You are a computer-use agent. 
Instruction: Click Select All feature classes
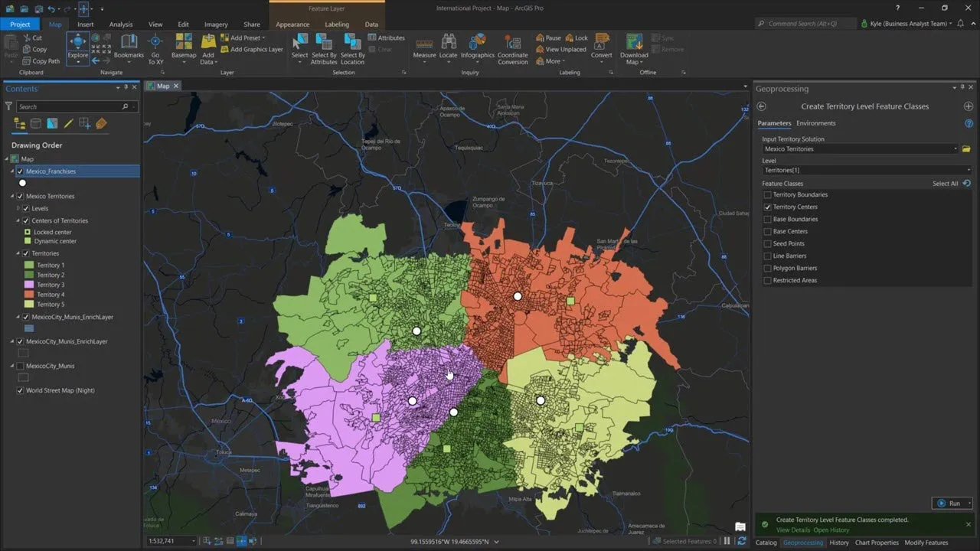(x=946, y=184)
